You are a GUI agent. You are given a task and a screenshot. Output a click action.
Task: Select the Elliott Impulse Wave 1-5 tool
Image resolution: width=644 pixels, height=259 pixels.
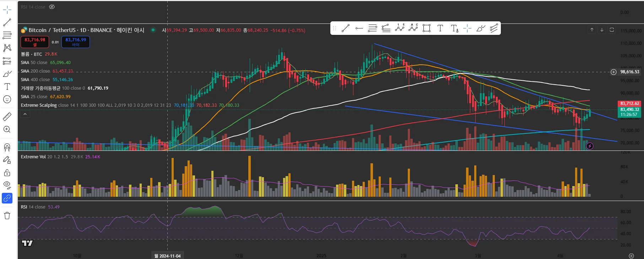coord(400,28)
